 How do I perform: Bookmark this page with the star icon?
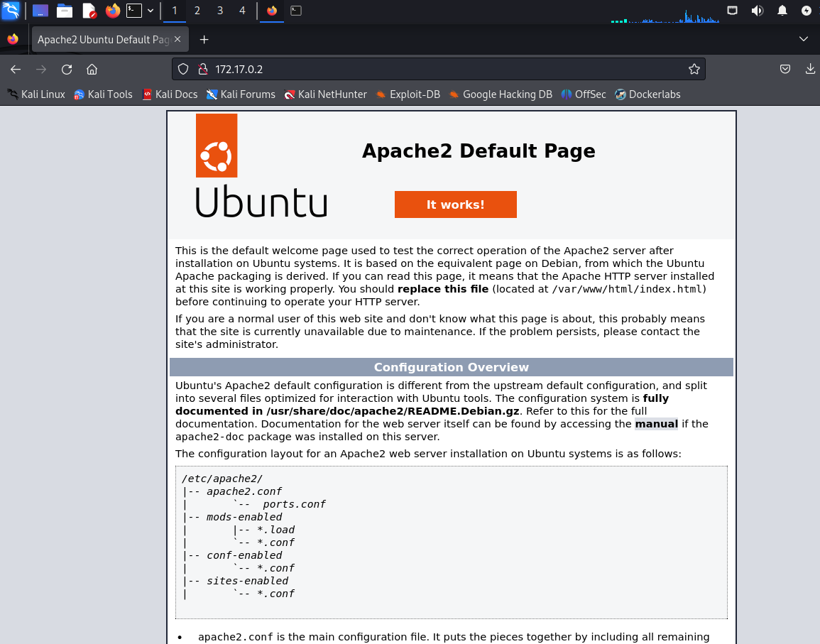pos(694,69)
